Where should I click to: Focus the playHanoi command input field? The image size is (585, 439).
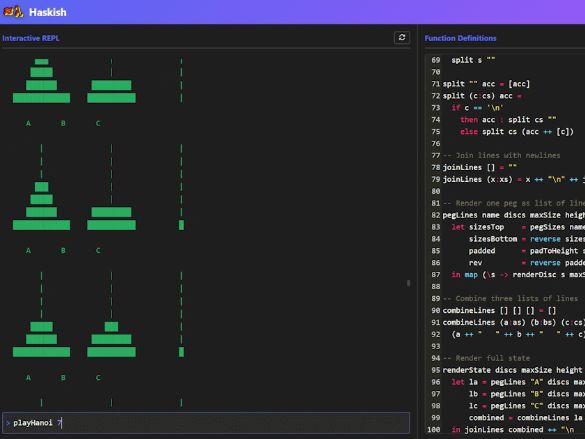click(206, 423)
